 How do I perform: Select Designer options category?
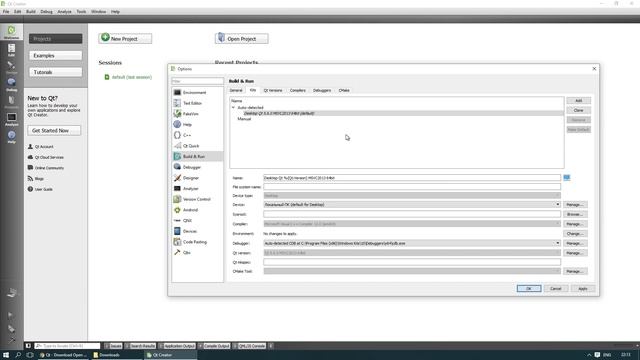point(198,178)
